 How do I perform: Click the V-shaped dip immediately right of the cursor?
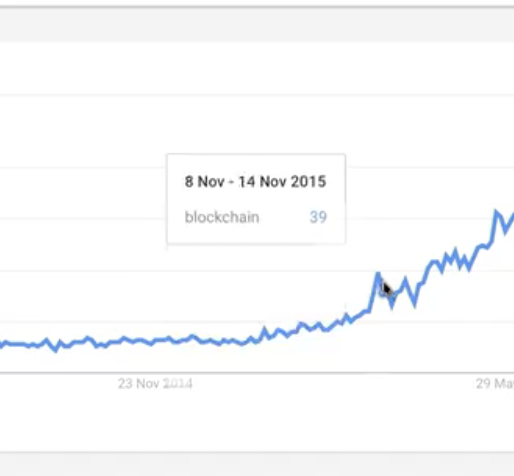[392, 306]
